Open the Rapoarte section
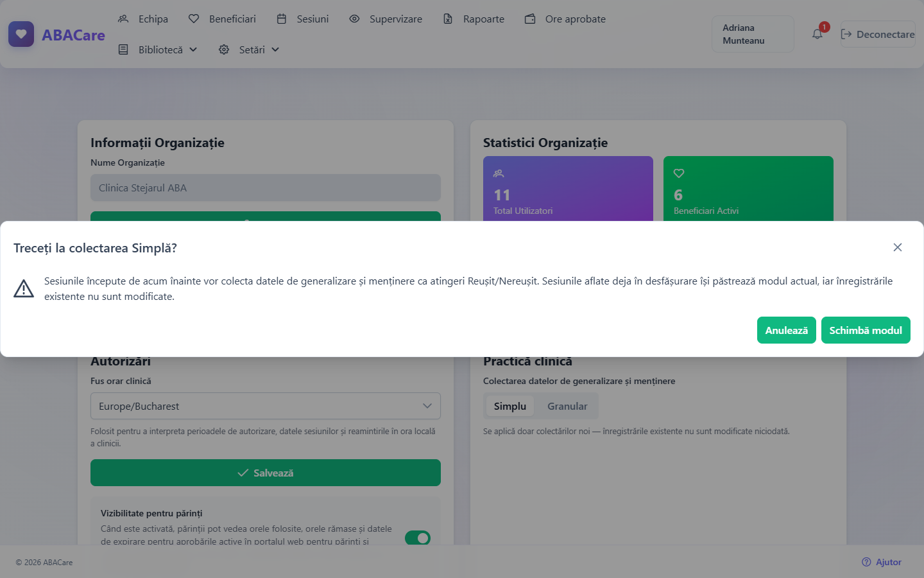This screenshot has height=578, width=924. (474, 19)
